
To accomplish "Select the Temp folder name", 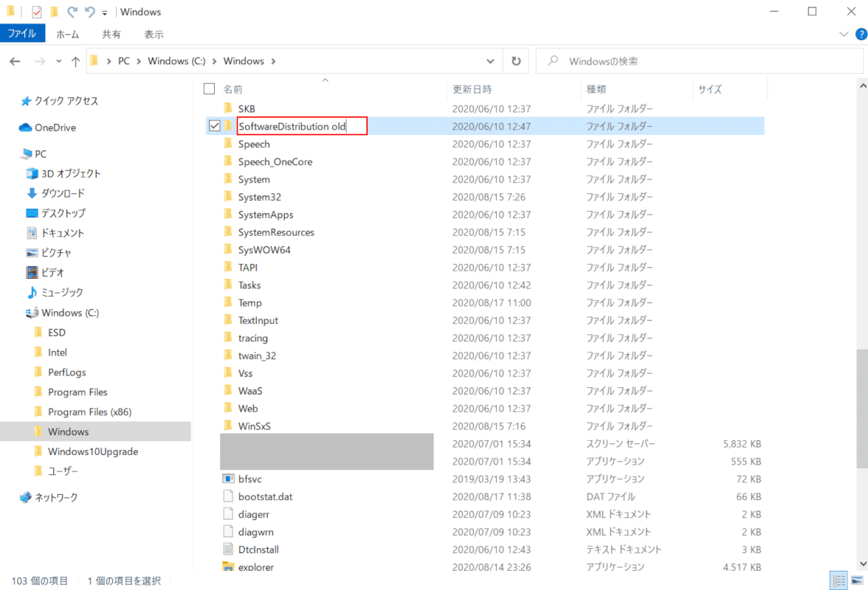I will point(249,303).
